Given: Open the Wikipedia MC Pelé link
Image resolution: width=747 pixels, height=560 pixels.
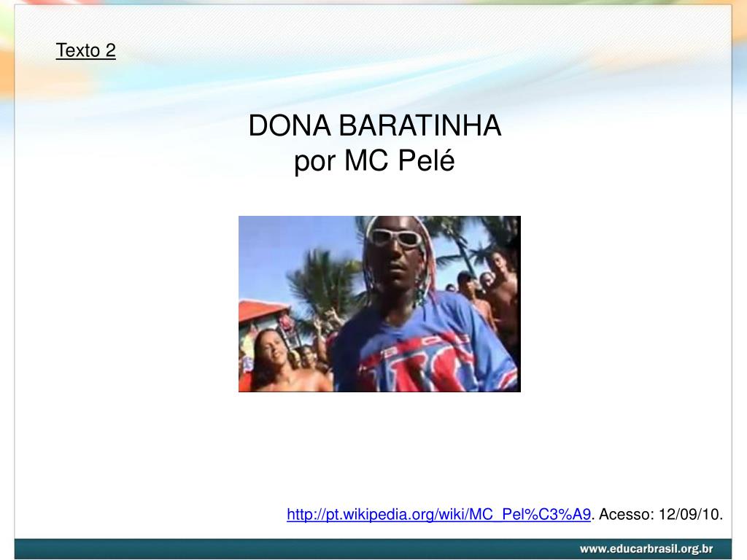Looking at the screenshot, I should click(x=438, y=515).
